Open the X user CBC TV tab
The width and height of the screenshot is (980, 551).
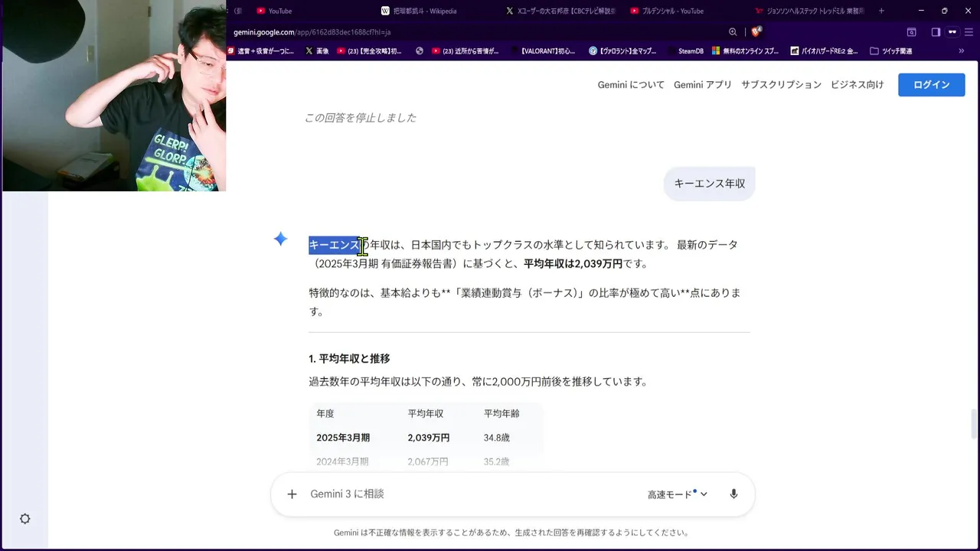coord(561,11)
